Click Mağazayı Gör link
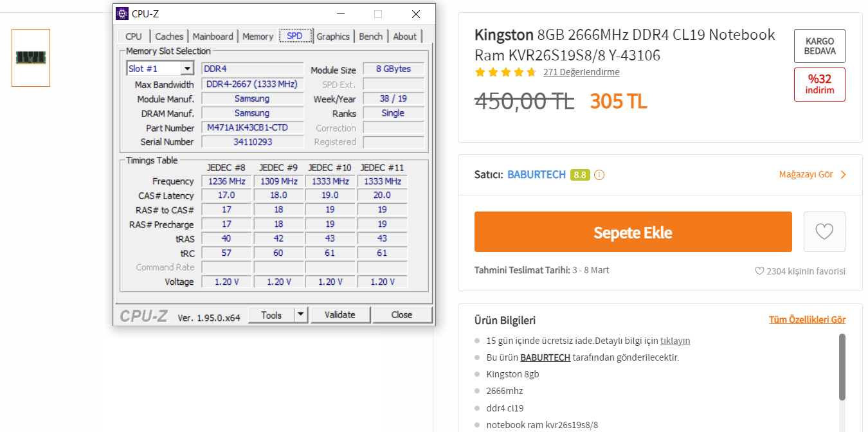Screen dimensions: 868x432 (806, 175)
